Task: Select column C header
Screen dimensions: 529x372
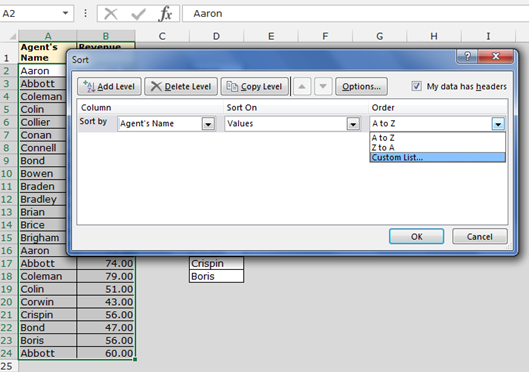Action: (x=162, y=36)
